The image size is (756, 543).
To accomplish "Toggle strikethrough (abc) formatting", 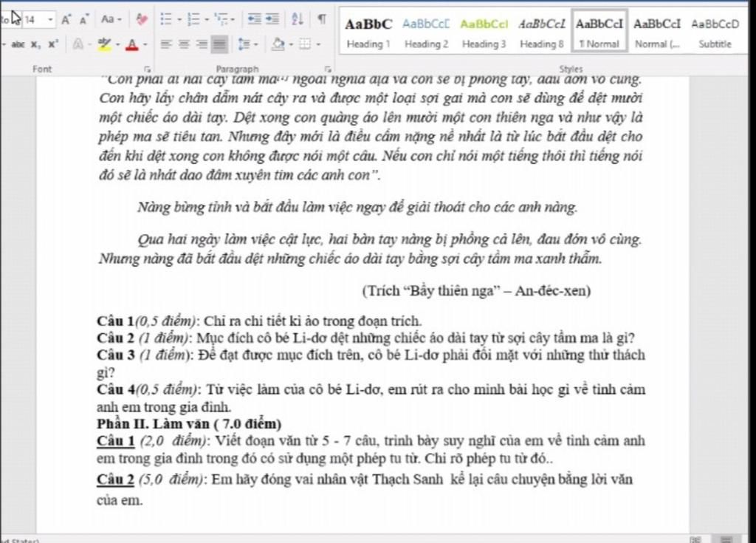I will tap(18, 44).
